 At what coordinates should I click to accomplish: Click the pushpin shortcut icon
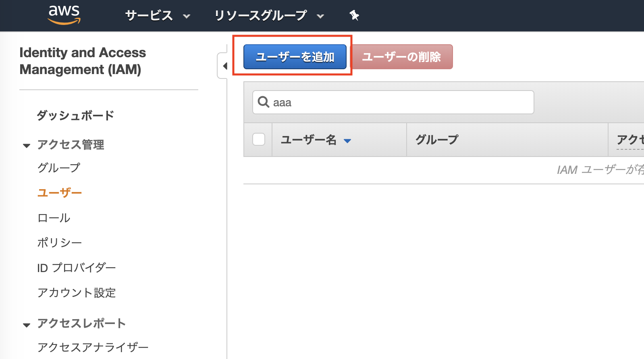coord(354,16)
